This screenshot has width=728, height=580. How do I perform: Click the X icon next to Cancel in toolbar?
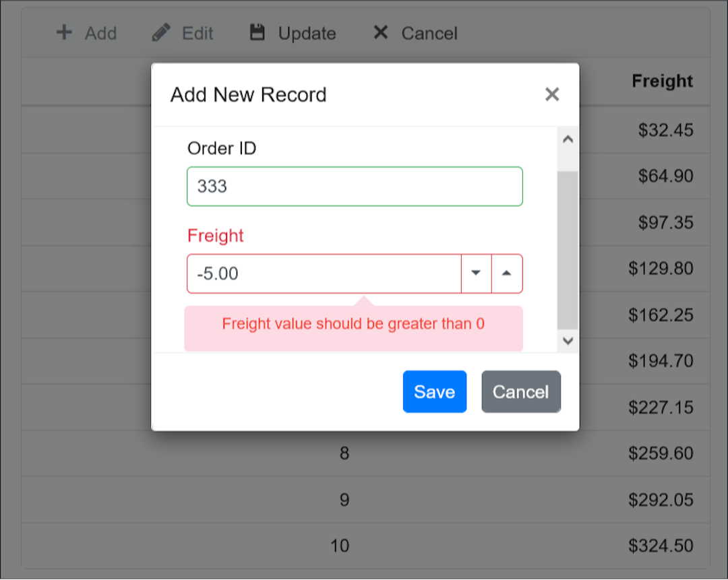380,32
